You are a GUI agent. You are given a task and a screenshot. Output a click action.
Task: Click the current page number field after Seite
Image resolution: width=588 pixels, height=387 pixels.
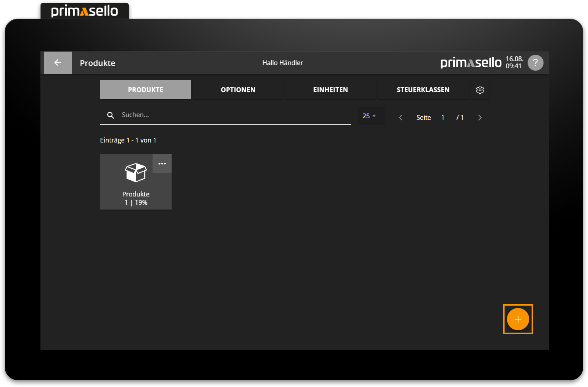(443, 117)
